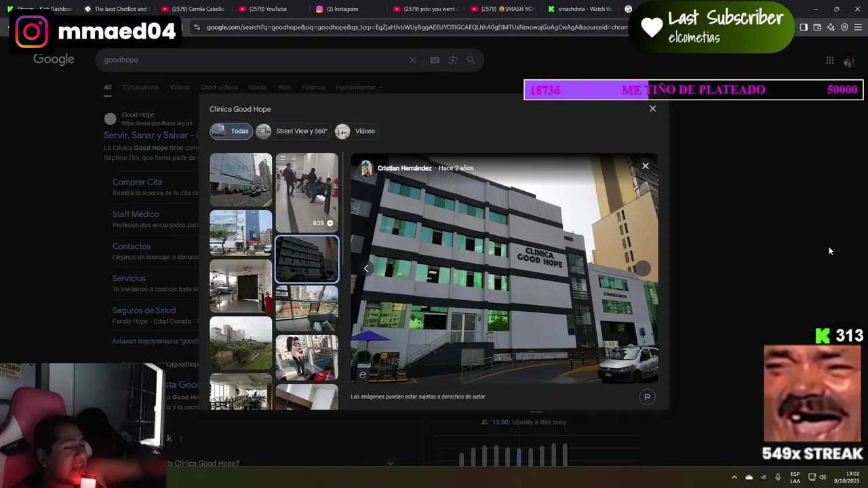Submit search with the magnifier icon

[x=471, y=60]
